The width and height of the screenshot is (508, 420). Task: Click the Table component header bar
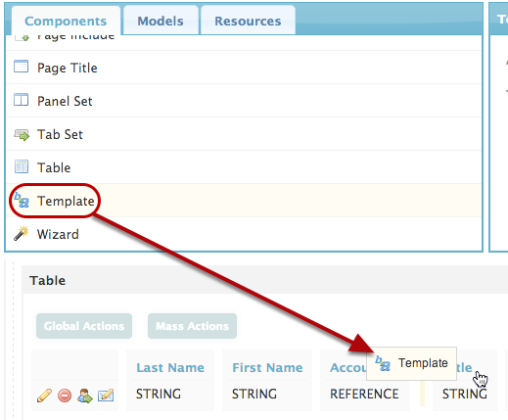tap(264, 280)
